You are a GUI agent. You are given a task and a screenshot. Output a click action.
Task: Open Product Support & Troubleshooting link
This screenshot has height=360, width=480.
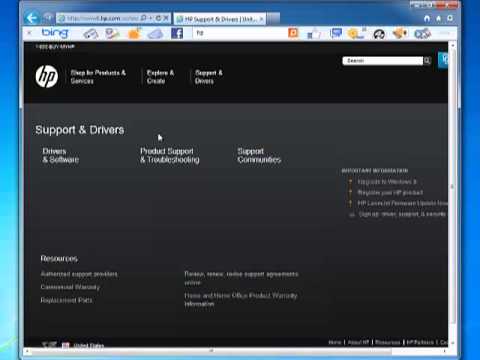click(x=170, y=155)
